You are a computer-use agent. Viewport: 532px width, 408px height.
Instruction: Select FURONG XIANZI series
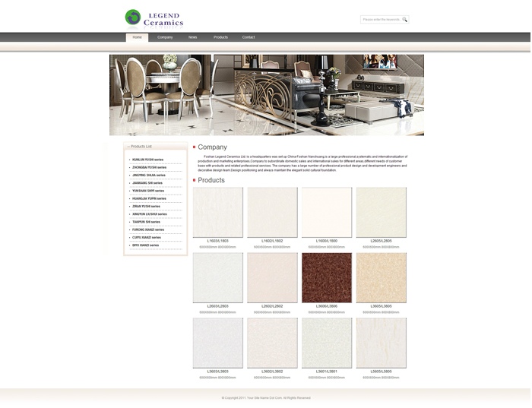click(148, 229)
